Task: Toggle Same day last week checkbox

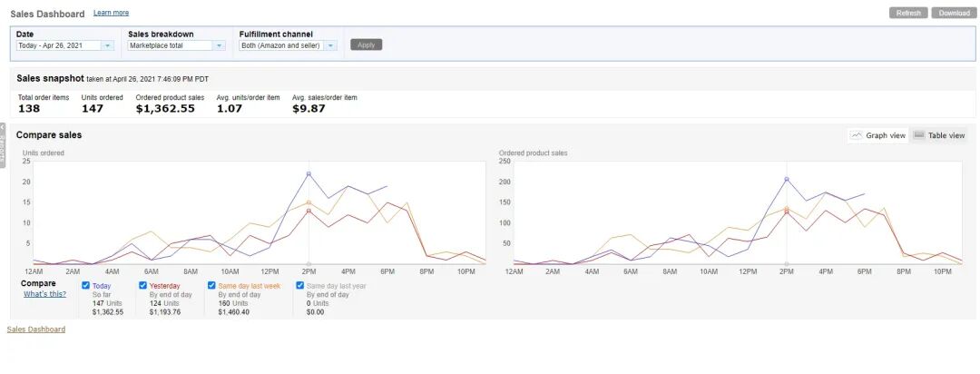Action: [211, 285]
